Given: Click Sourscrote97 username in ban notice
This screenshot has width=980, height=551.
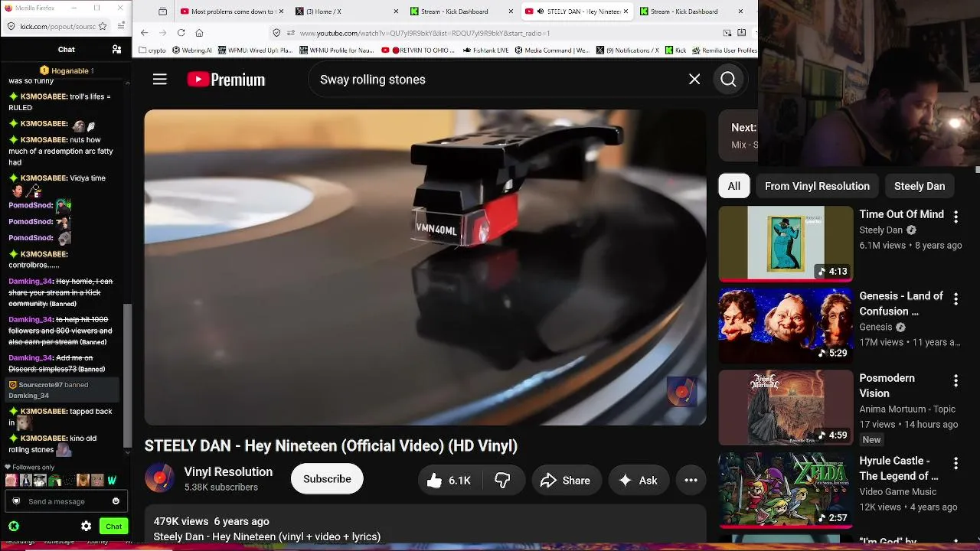Looking at the screenshot, I should tap(41, 385).
